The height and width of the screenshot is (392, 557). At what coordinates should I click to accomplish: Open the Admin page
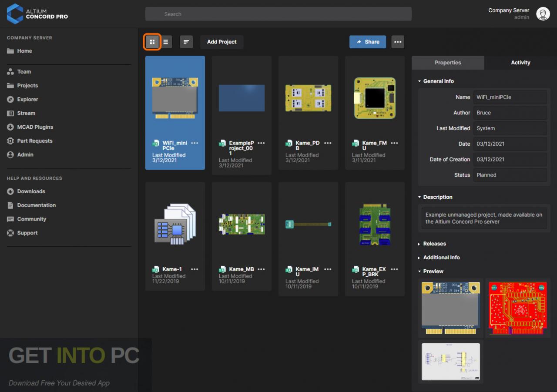pos(20,155)
